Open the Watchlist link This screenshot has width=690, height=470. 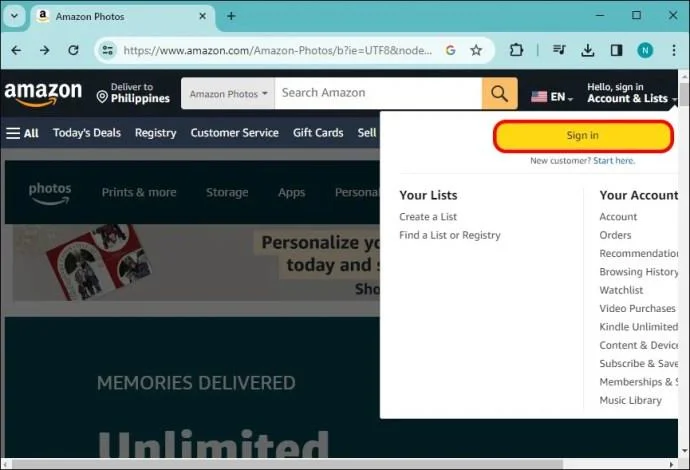tap(621, 290)
